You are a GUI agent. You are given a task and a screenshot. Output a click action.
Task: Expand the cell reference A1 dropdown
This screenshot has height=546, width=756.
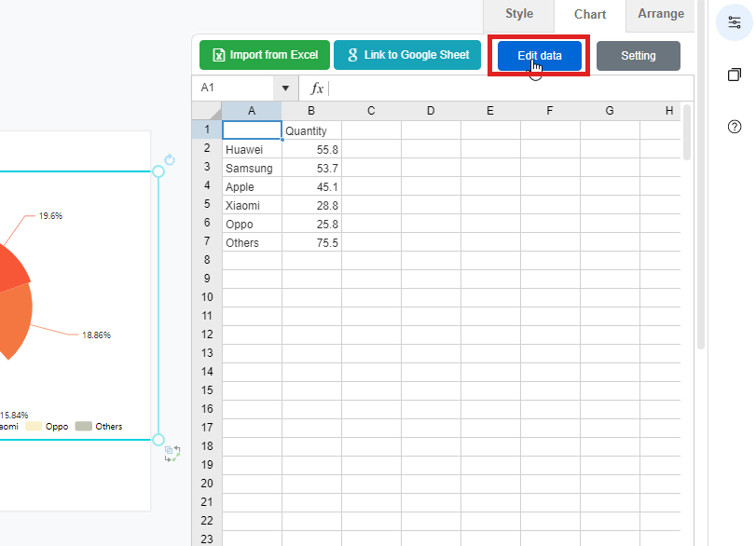[x=284, y=88]
